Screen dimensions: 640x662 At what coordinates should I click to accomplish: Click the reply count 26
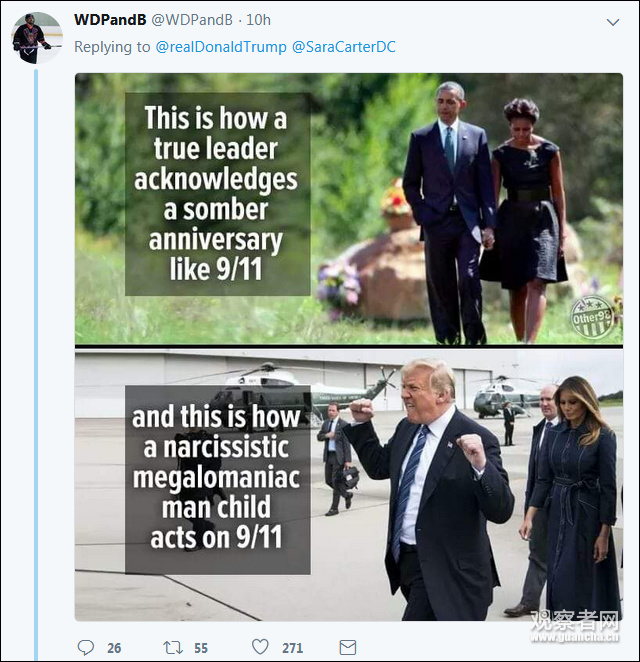pyautogui.click(x=114, y=648)
